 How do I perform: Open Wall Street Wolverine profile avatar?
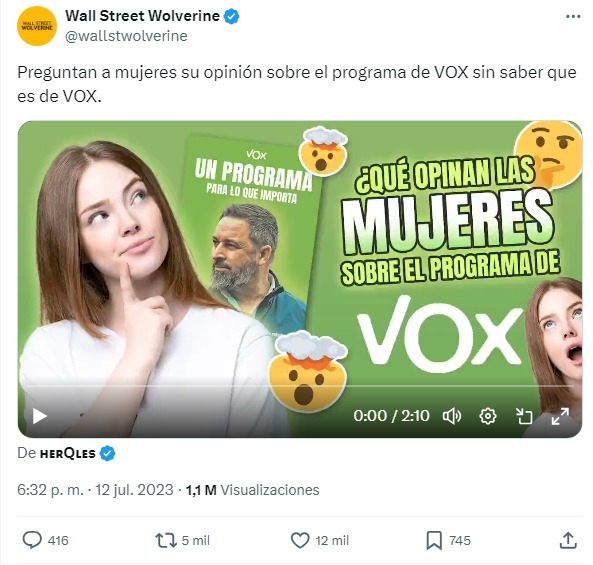coord(37,26)
